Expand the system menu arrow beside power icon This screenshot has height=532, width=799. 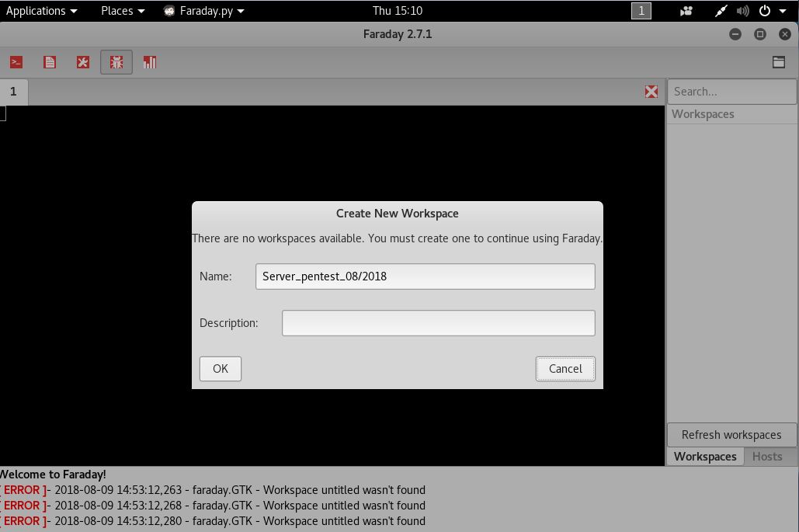click(783, 11)
